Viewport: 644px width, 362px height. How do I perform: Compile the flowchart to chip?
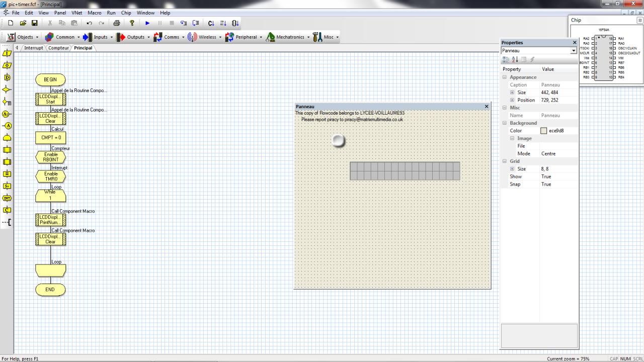tap(235, 23)
